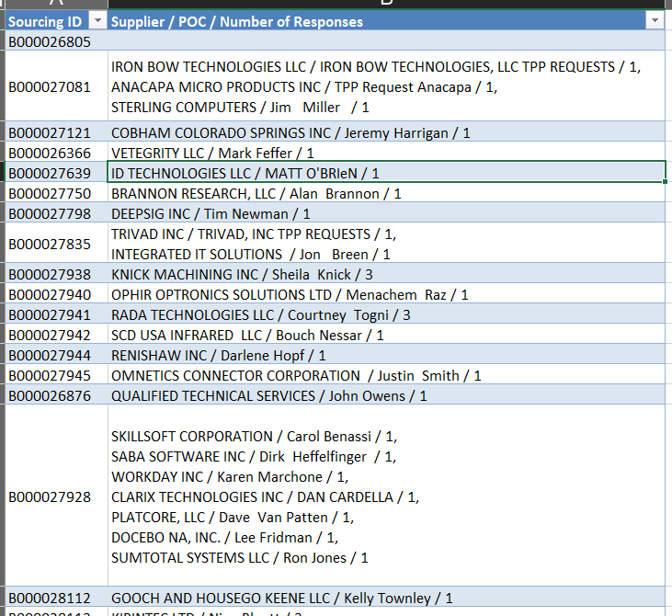
Task: Select cell B000027941
Action: coord(56,314)
